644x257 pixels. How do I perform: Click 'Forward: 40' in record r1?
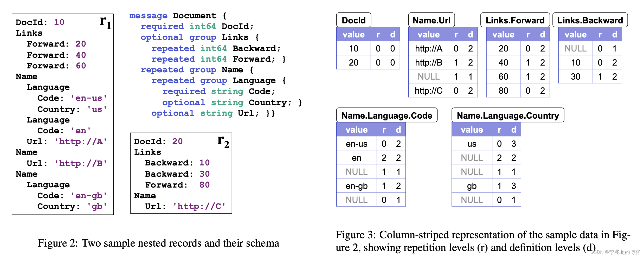click(x=56, y=55)
